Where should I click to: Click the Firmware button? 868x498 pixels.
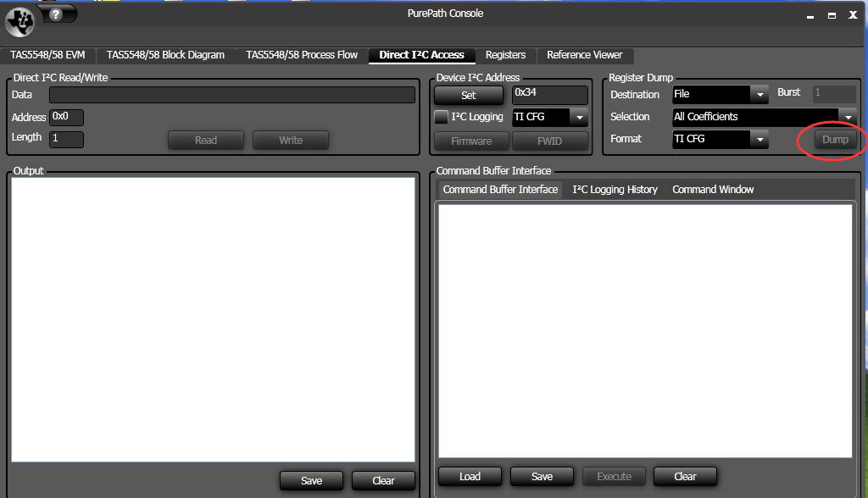pyautogui.click(x=471, y=141)
